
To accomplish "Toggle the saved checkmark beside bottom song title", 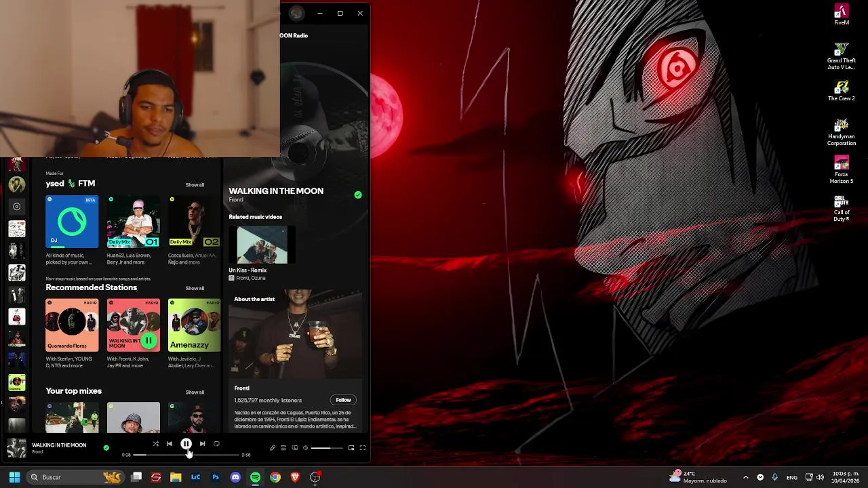I will 106,447.
